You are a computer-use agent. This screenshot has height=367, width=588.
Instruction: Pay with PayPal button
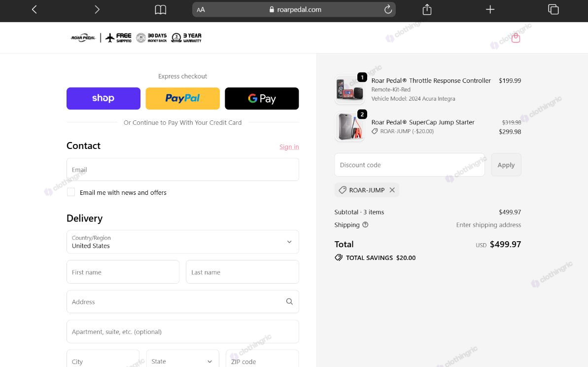tap(183, 98)
